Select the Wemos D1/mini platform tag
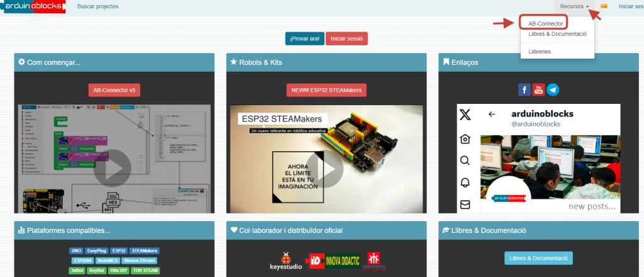644x277 pixels. coord(139,261)
